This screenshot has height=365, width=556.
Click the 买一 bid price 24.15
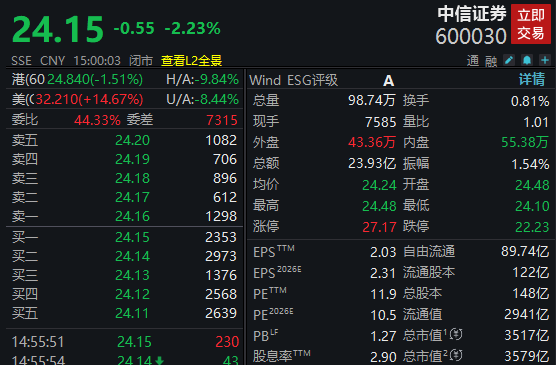(x=133, y=237)
